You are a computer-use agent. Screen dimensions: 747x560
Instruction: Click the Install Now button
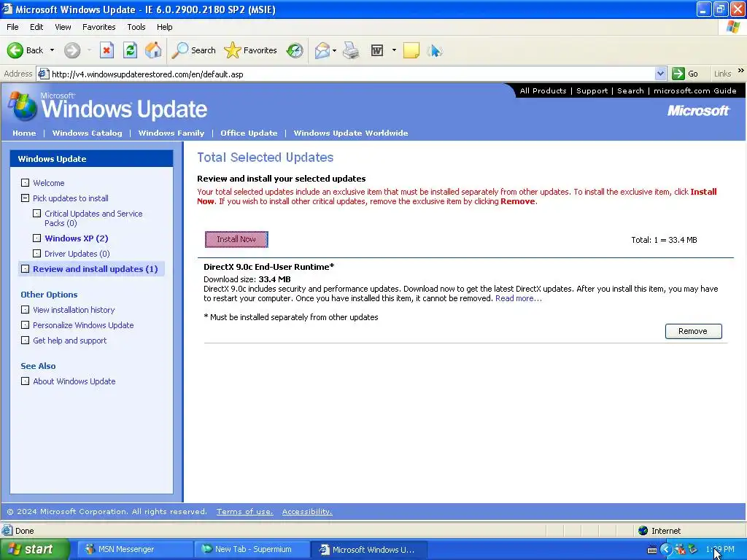click(x=236, y=239)
